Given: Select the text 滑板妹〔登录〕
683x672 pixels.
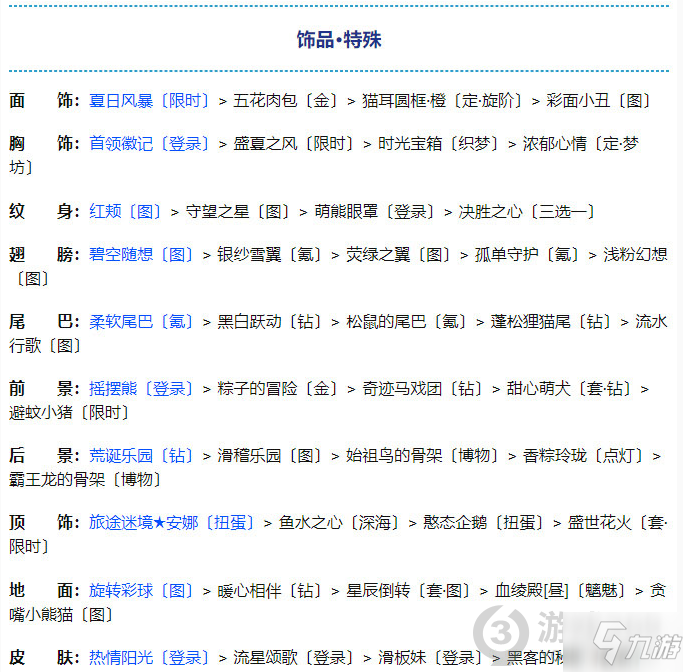Looking at the screenshot, I should 431,658.
